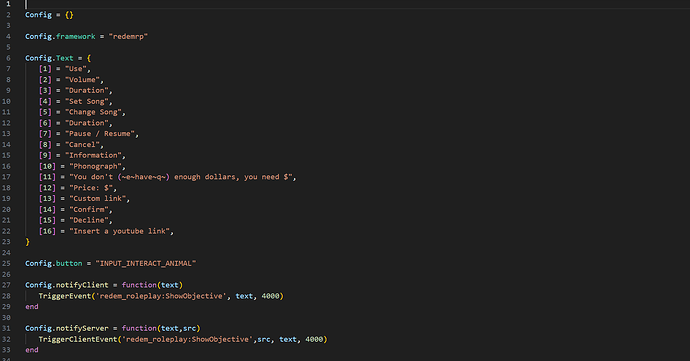Click the "Use" string entry
Screen dimensions: 690x361
[x=77, y=69]
